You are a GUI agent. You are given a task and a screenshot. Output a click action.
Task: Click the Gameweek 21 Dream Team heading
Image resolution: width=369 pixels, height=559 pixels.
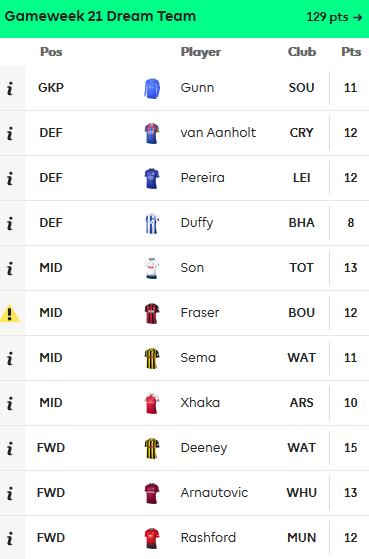100,16
